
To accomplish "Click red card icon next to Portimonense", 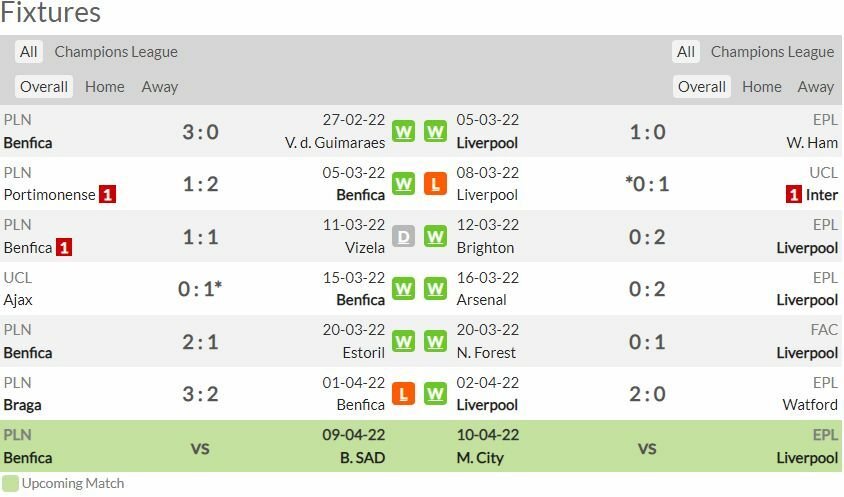I will [107, 195].
